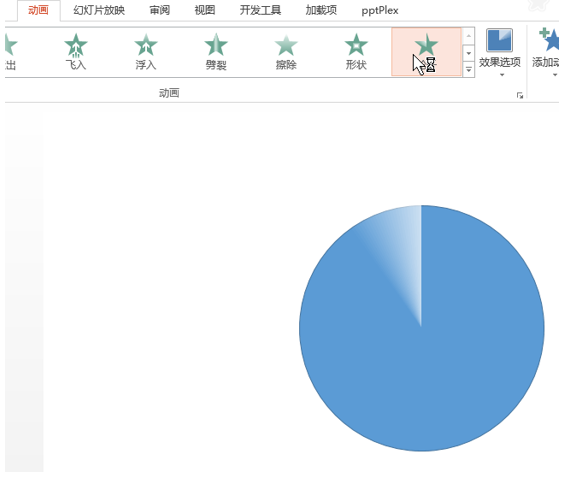Go to the 开发工具 tab
This screenshot has width=563, height=482.
point(260,10)
